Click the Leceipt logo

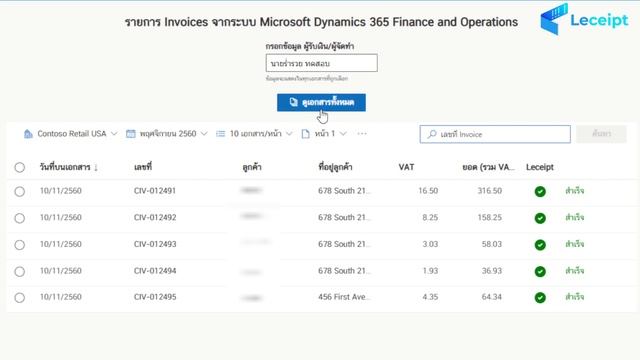point(584,19)
